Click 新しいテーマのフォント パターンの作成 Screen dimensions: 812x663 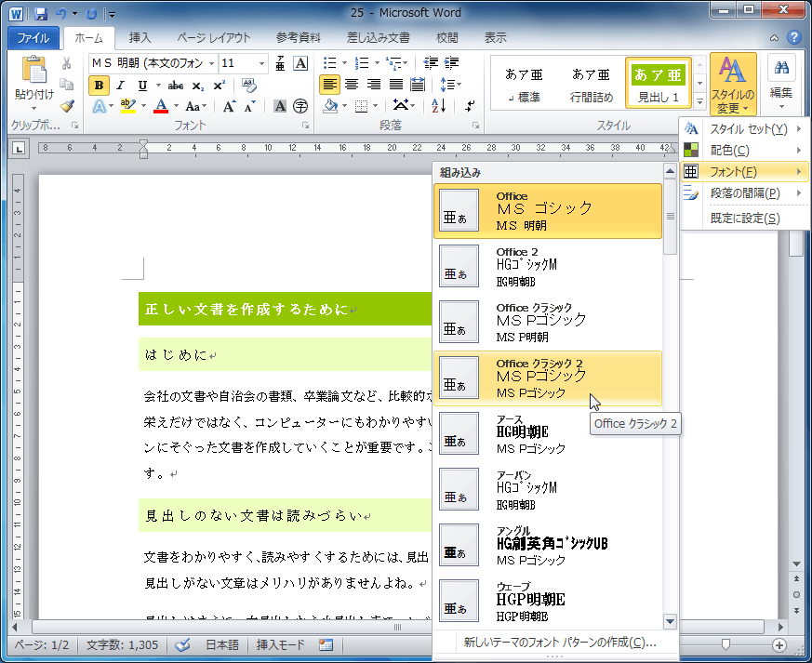tap(559, 643)
